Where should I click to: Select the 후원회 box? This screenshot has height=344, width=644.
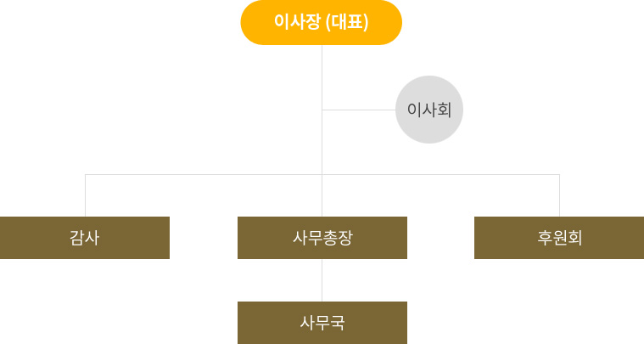pyautogui.click(x=559, y=238)
